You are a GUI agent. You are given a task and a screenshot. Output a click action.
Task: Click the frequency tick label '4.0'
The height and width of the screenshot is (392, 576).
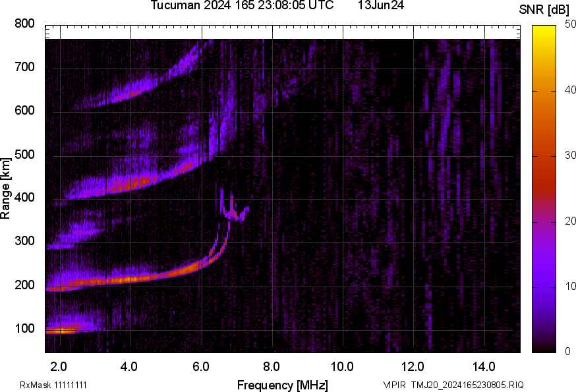tap(129, 367)
